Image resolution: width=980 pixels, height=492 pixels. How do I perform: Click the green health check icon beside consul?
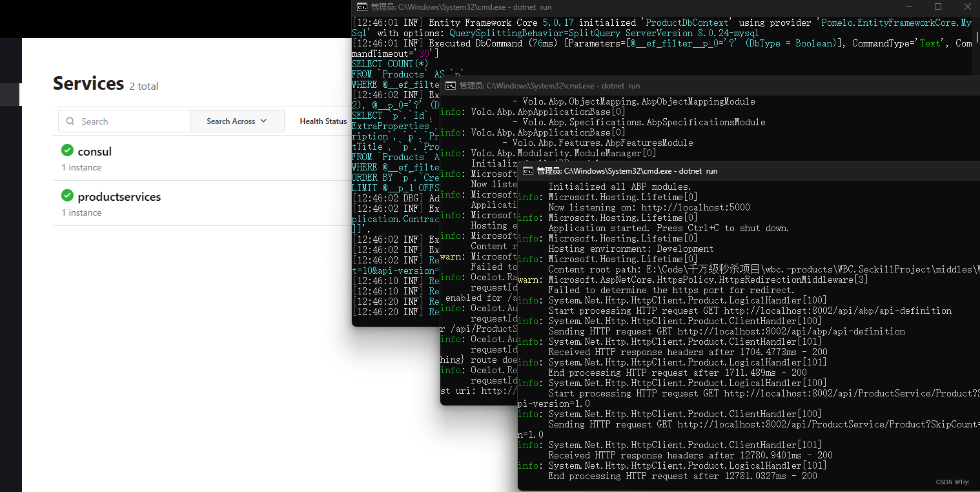(67, 150)
